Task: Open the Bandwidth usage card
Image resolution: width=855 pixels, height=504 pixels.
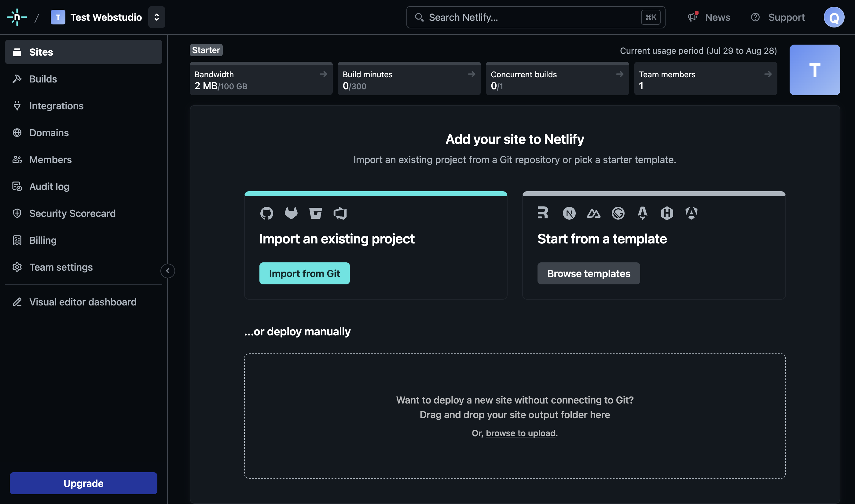Action: [261, 79]
